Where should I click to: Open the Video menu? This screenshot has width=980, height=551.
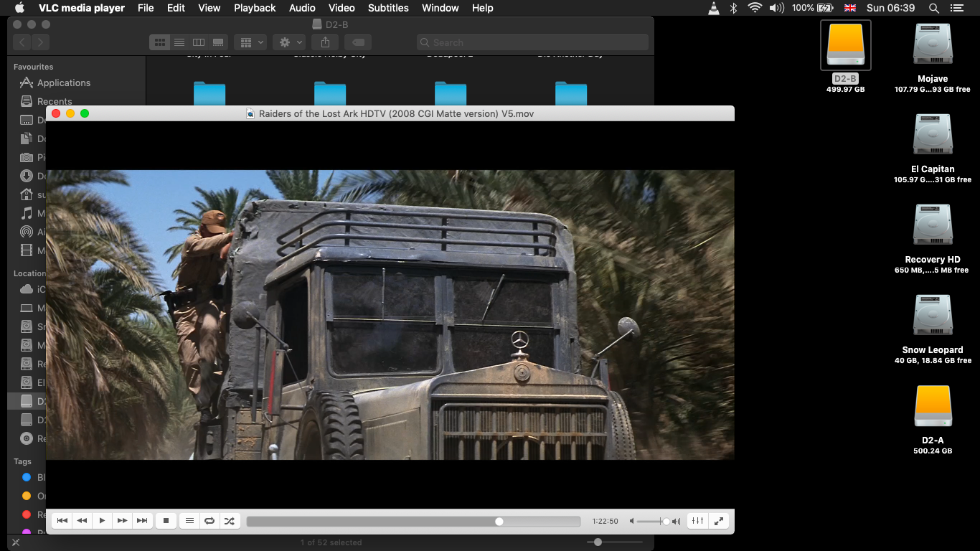point(341,8)
